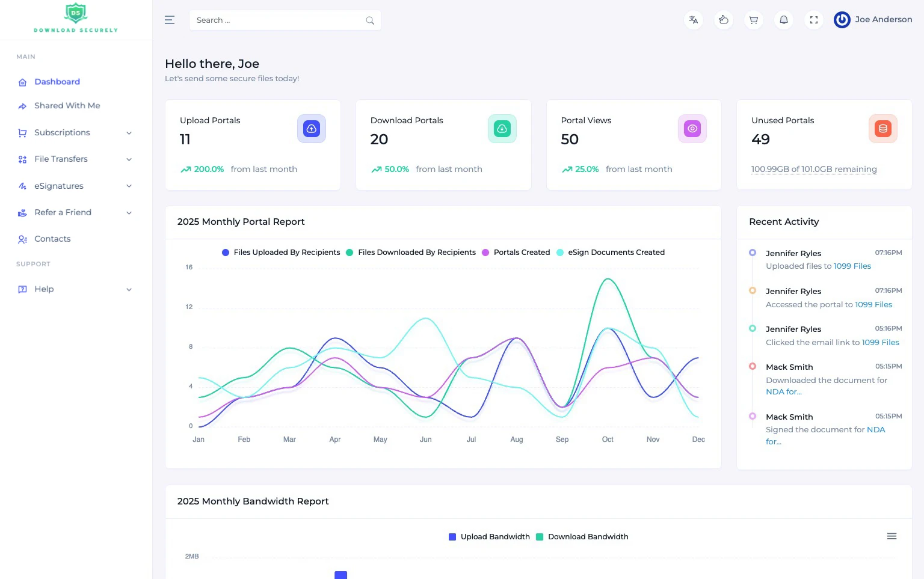This screenshot has width=924, height=579.
Task: Open the 1099 Files link in Recent Activity
Action: pyautogui.click(x=852, y=266)
